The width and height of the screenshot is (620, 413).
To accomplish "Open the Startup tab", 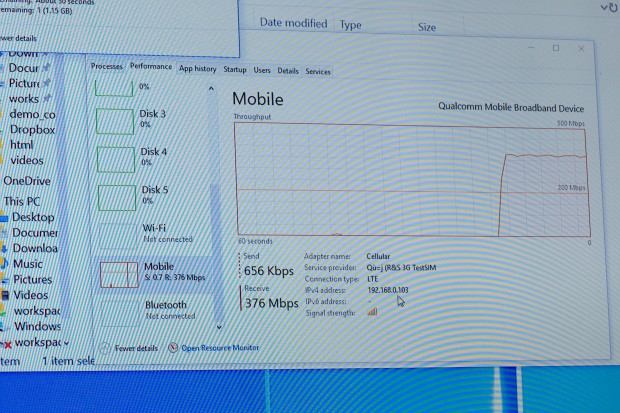I will click(x=234, y=69).
